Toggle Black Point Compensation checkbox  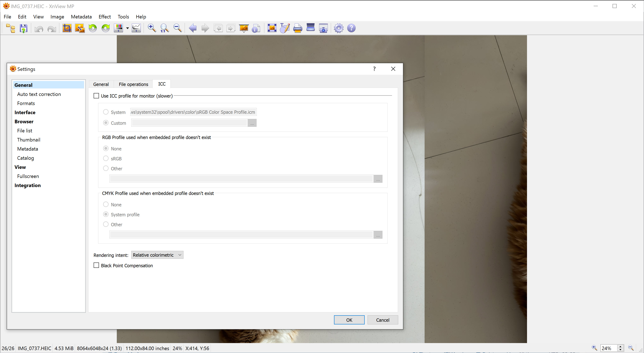point(96,265)
